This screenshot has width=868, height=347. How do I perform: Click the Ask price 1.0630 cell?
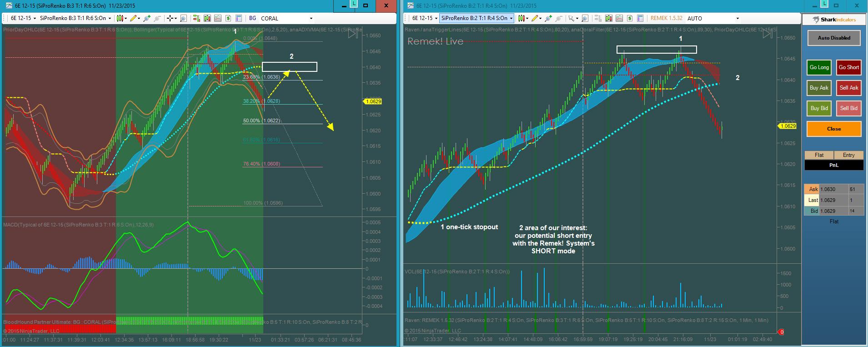(834, 189)
